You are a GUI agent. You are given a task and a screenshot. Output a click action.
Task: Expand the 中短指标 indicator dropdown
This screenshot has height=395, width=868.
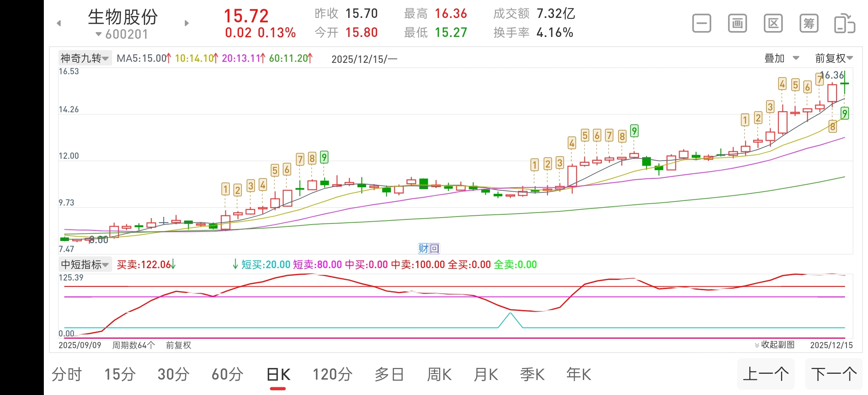click(x=85, y=264)
